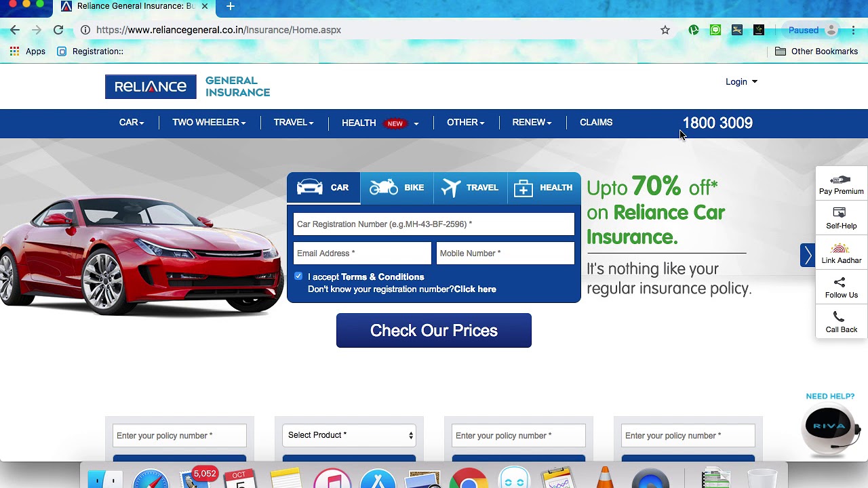The width and height of the screenshot is (868, 488).
Task: Expand the RENEW navigation menu
Action: point(532,123)
